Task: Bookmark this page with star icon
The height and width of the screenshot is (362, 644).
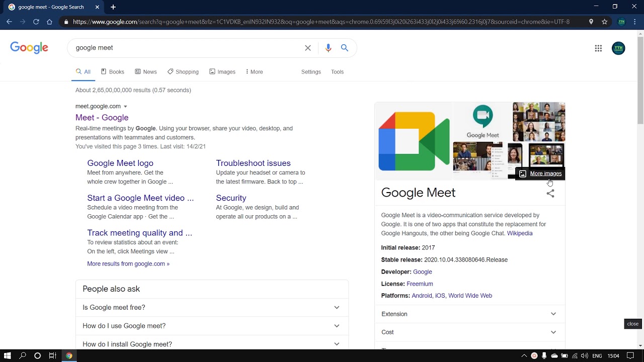Action: (x=605, y=22)
